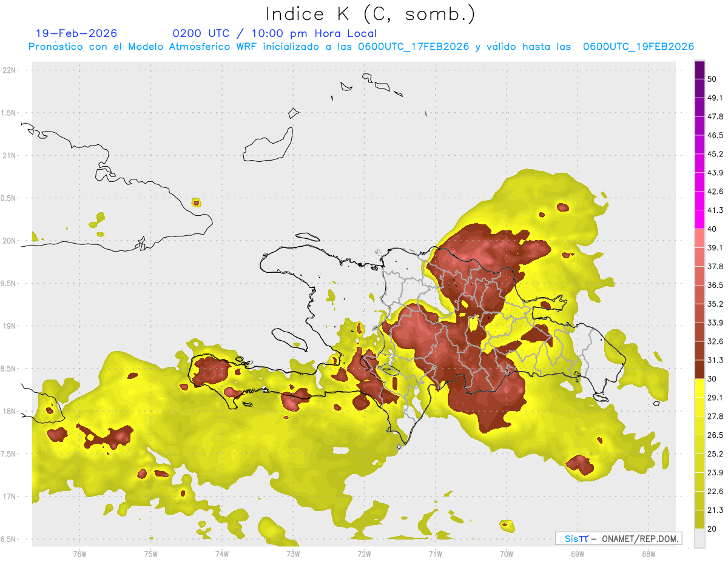728x562 pixels.
Task: Click the colorbar value label 26.5
Action: [715, 435]
